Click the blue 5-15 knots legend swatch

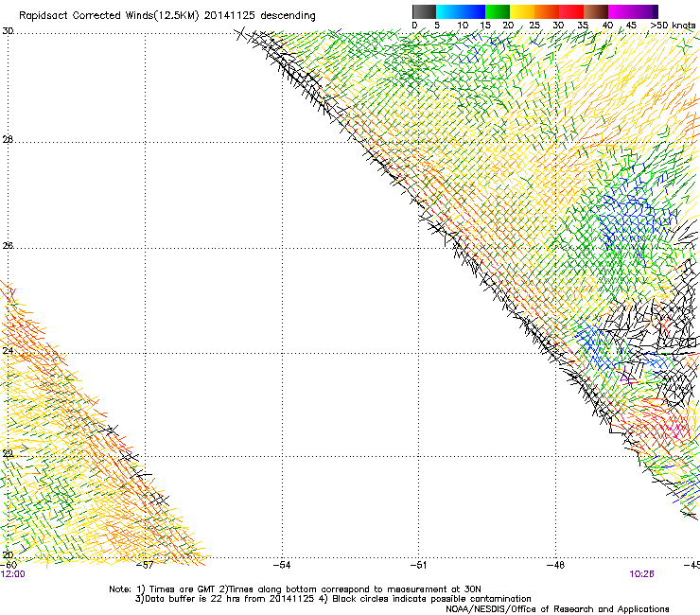(461, 11)
